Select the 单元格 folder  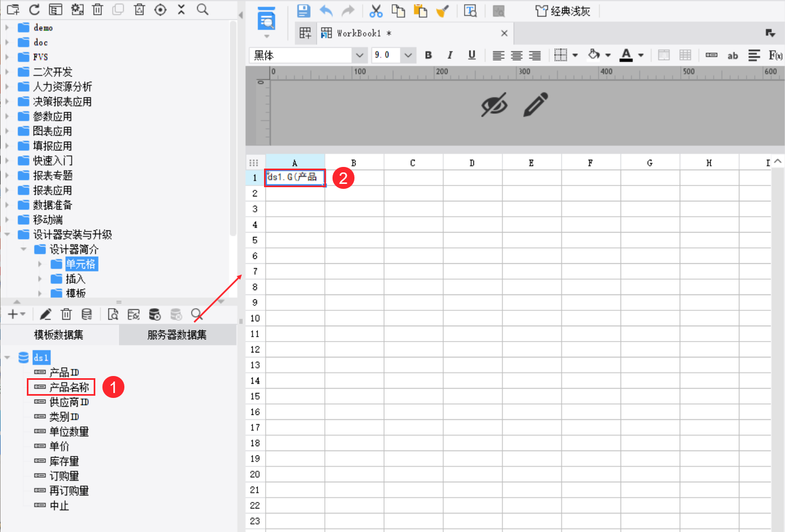(x=81, y=264)
